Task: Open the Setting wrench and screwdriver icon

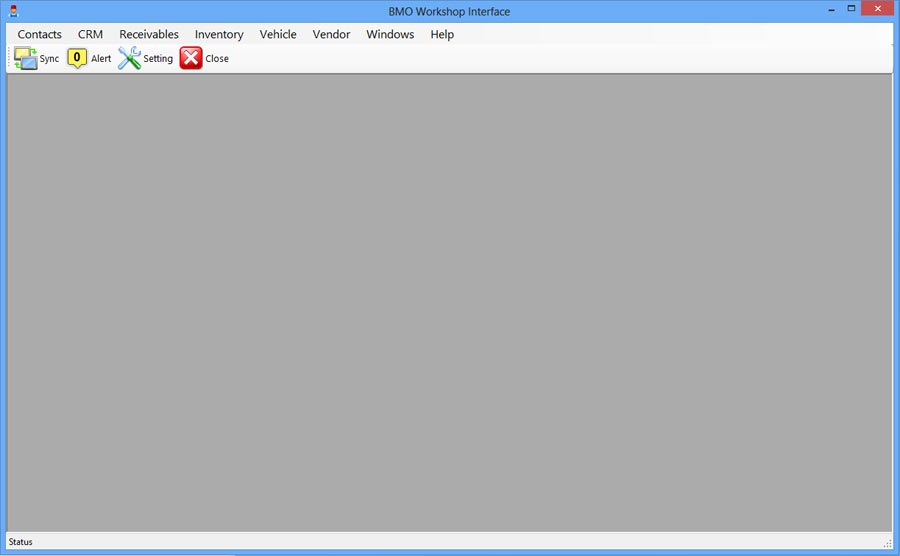Action: pos(129,58)
